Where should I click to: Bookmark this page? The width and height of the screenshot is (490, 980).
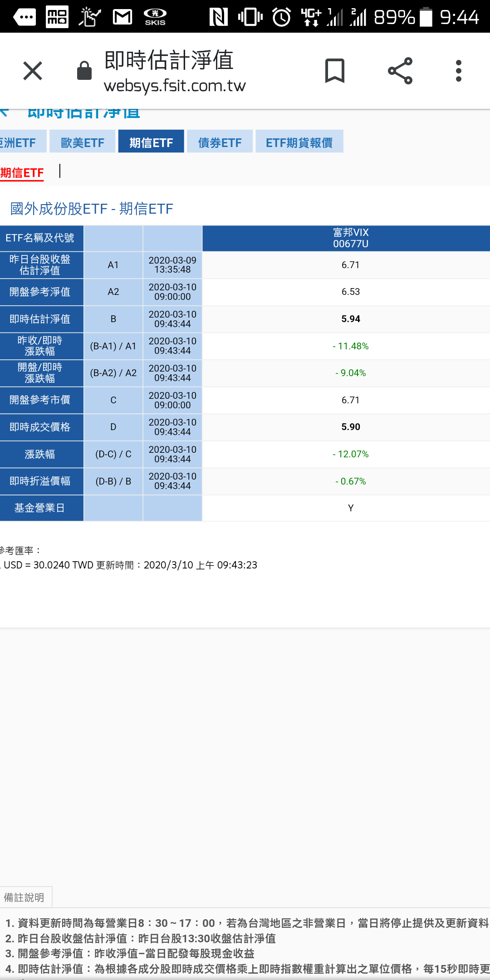coord(335,71)
